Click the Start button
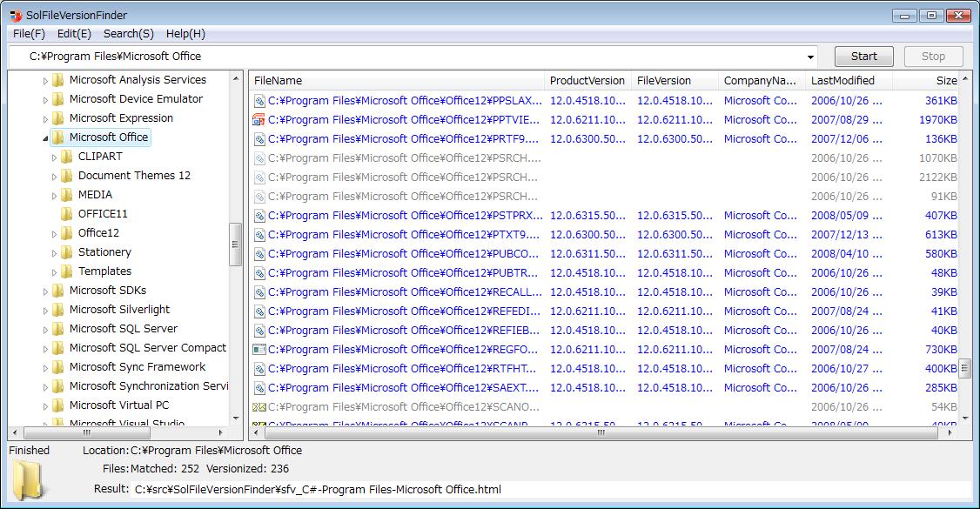The height and width of the screenshot is (509, 980). [x=863, y=57]
